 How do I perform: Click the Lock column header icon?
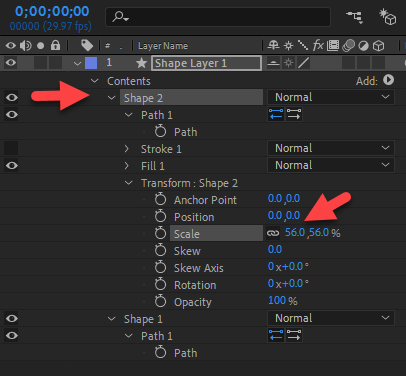coord(55,45)
